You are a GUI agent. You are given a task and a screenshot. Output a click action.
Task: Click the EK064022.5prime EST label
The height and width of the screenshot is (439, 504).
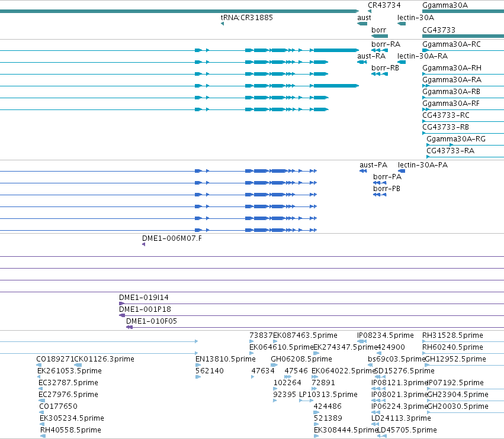(x=344, y=371)
